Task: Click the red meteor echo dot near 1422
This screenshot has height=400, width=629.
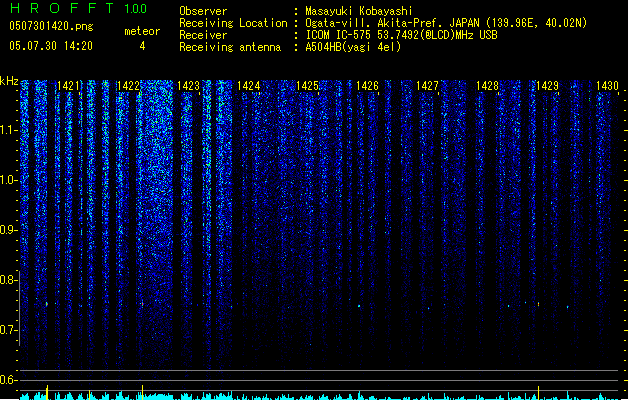Action: point(142,304)
